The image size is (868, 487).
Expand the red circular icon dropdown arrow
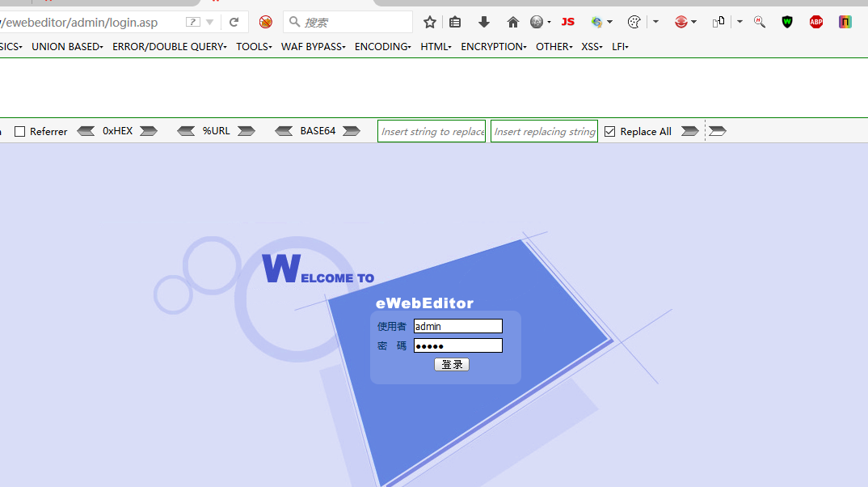click(693, 22)
